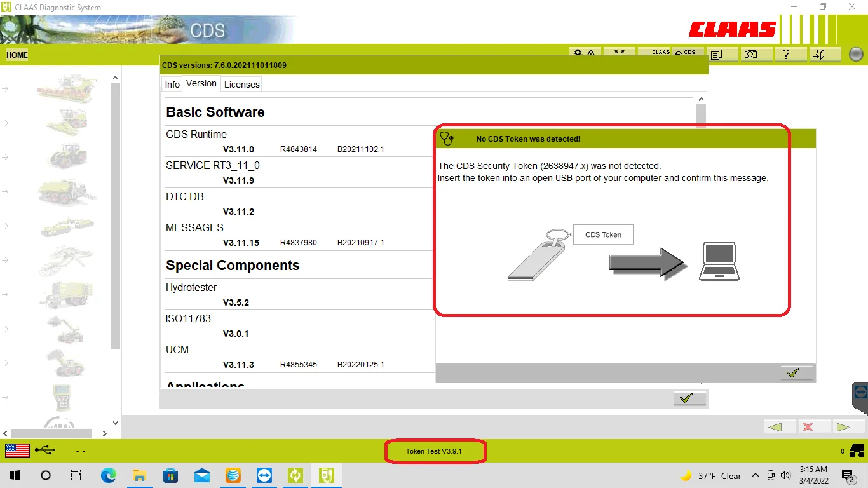Select the UCM component entry
Viewport: 868px width, 488px height.
pyautogui.click(x=177, y=350)
